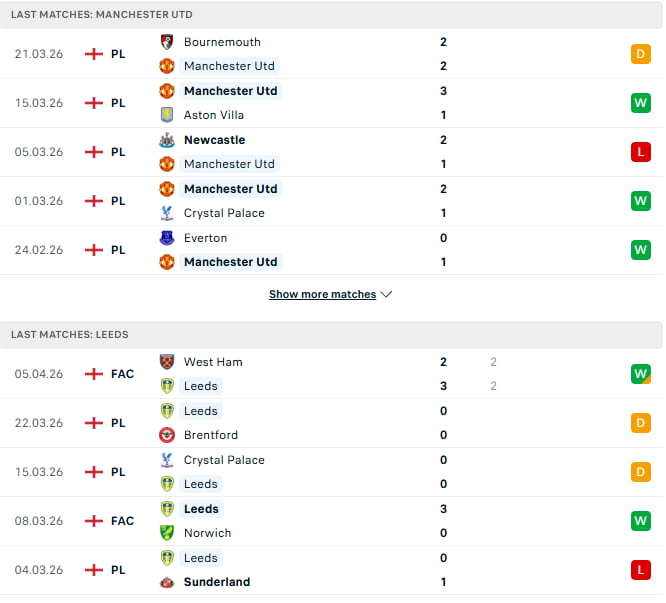The image size is (666, 603).
Task: Click the Bournemouth club crest icon
Action: click(167, 42)
